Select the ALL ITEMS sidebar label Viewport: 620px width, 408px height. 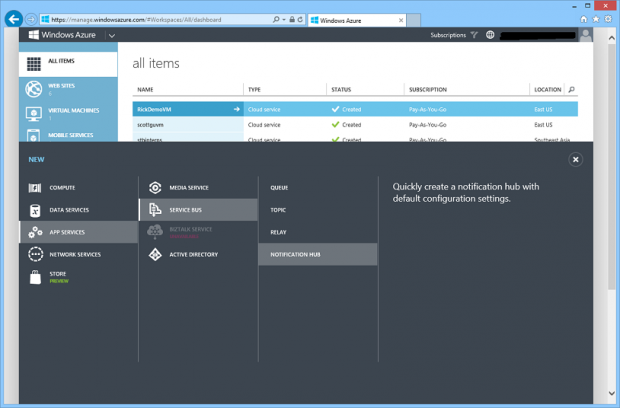61,61
